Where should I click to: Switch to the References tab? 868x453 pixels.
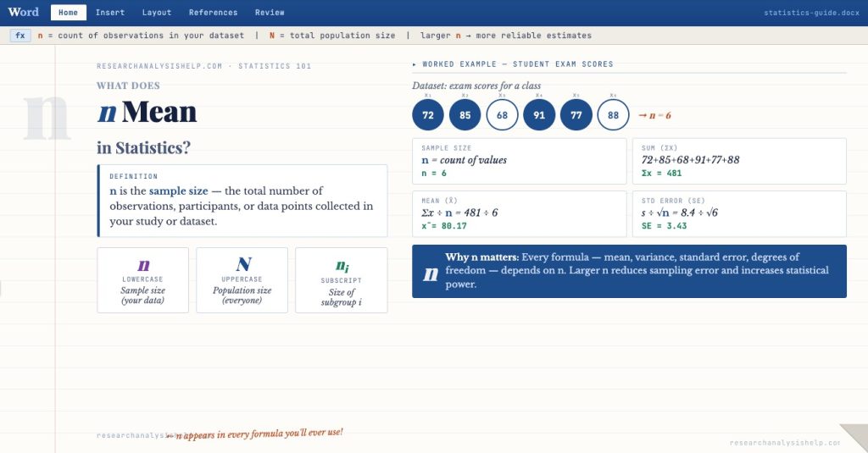point(213,13)
